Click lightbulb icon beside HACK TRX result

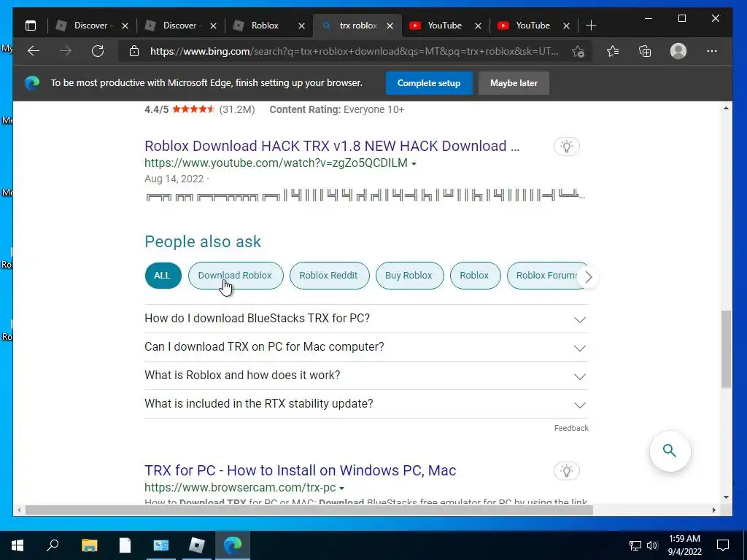[x=566, y=146]
